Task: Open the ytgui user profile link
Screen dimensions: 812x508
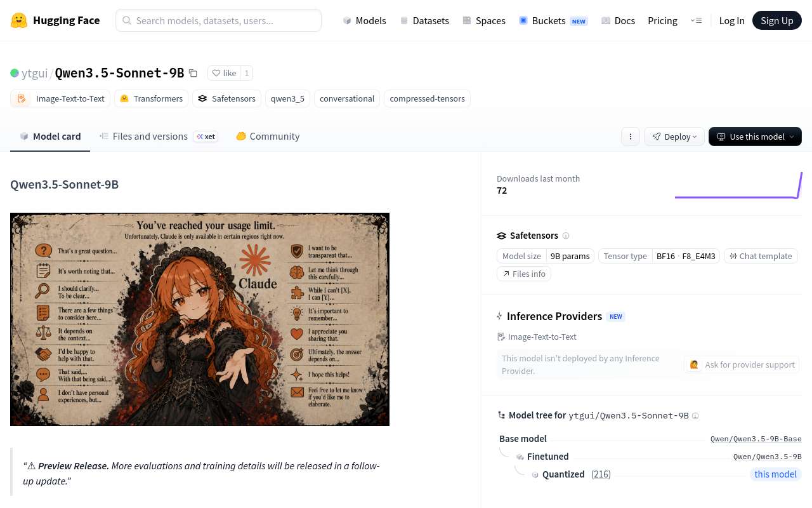Action: click(34, 73)
